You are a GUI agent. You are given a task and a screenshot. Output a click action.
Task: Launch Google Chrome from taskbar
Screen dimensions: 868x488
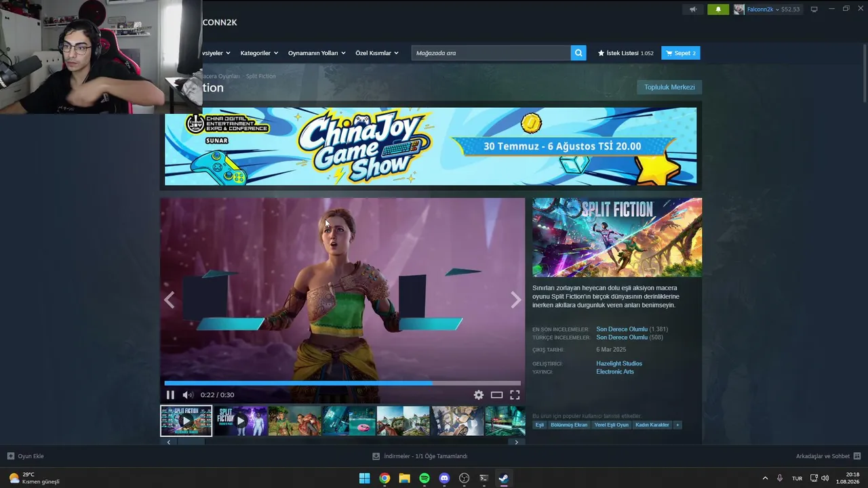coord(384,479)
